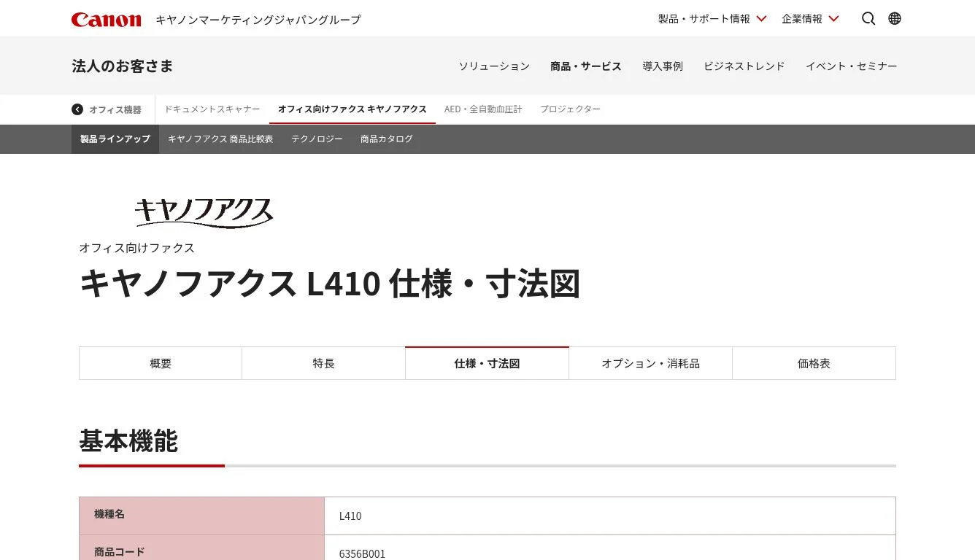Click the 法人のお客さま heading link
Image resolution: width=975 pixels, height=560 pixels.
123,66
